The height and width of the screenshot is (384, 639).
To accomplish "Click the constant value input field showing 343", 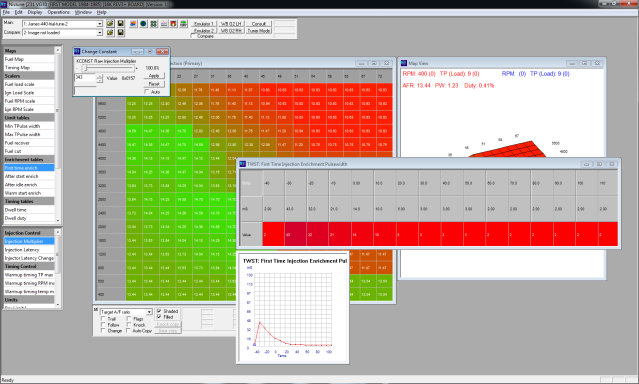I will click(x=86, y=77).
